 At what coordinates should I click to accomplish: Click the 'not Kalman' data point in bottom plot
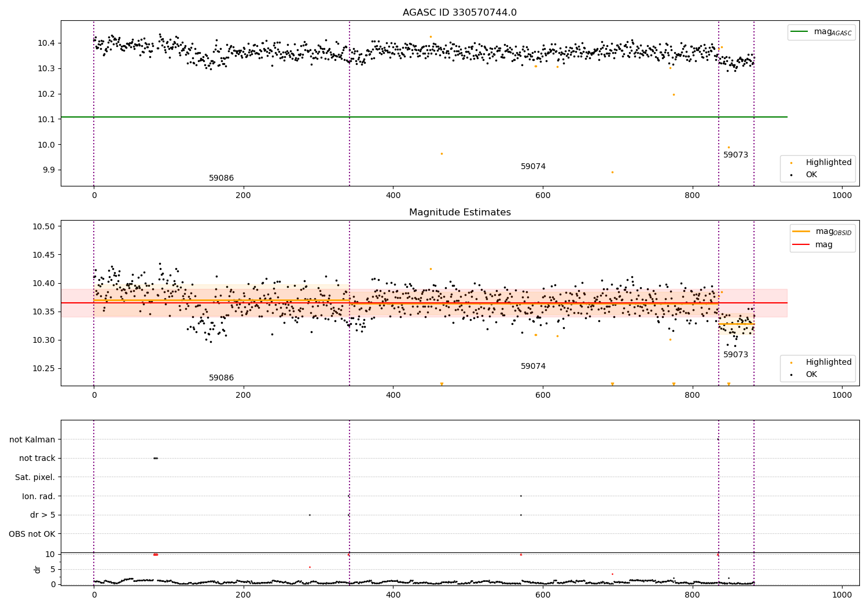718,439
